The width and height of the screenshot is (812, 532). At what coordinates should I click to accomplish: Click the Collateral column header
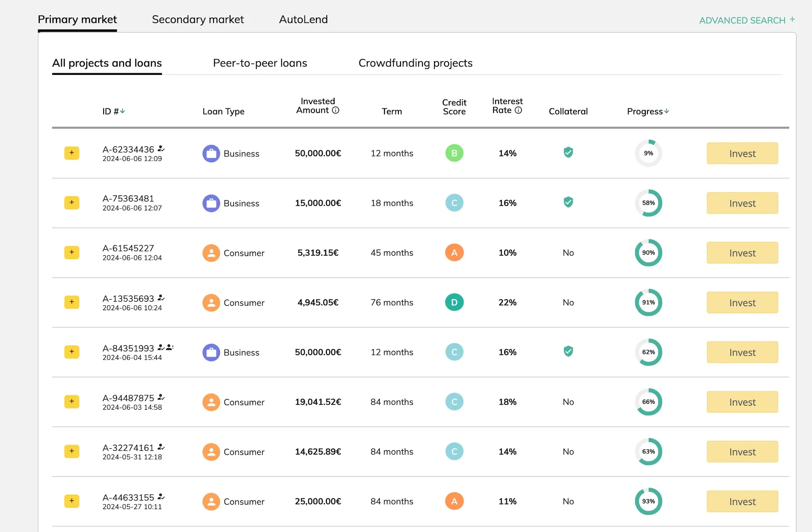[568, 111]
